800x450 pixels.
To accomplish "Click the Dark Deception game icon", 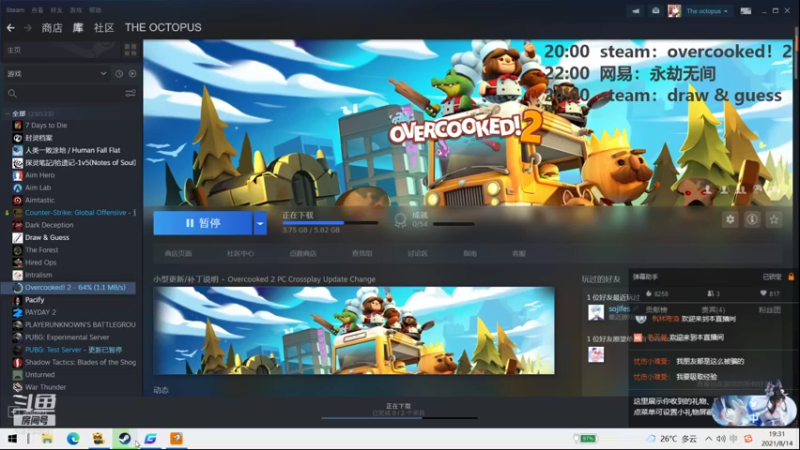I will pos(18,225).
